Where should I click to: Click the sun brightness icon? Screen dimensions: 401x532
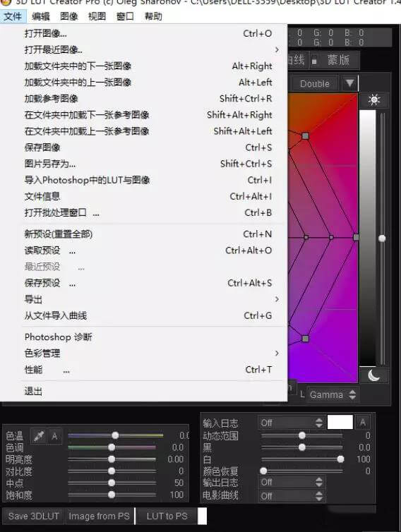pyautogui.click(x=374, y=100)
